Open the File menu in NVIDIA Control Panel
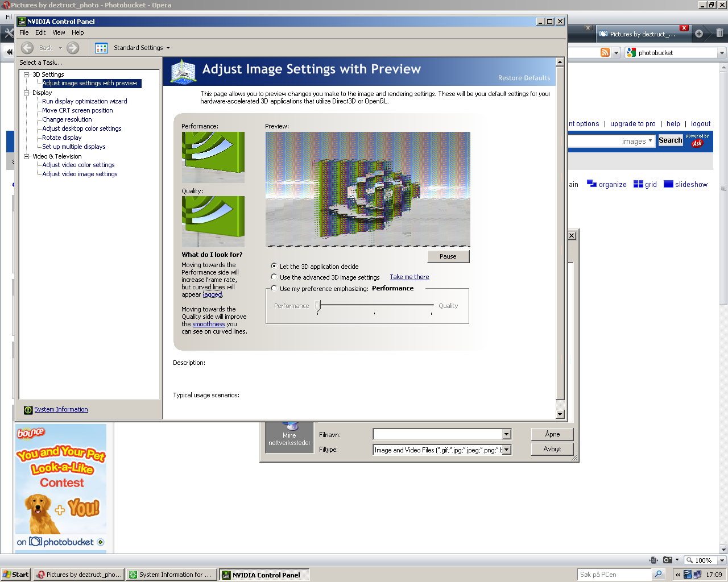The width and height of the screenshot is (728, 582). [24, 32]
